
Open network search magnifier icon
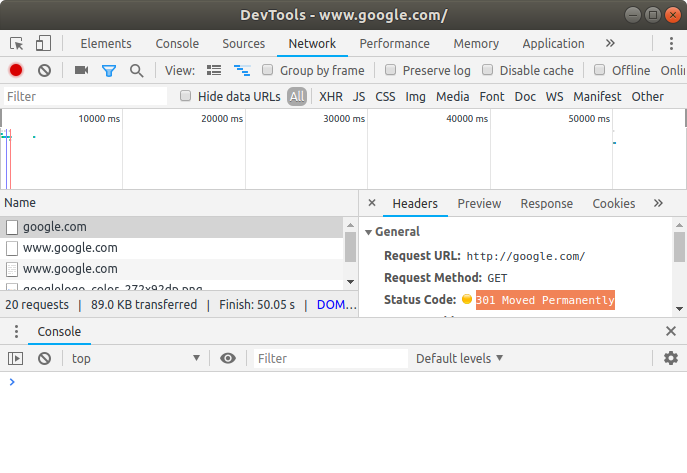[x=137, y=71]
